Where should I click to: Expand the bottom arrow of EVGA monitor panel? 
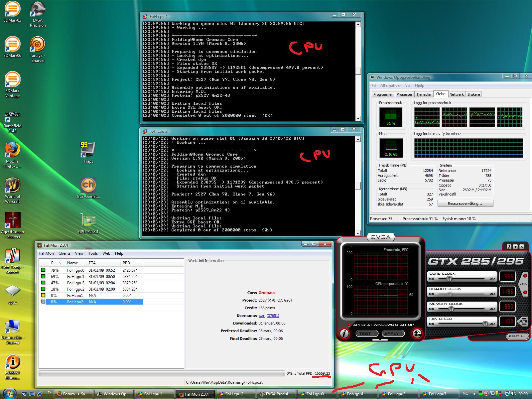tap(380, 340)
